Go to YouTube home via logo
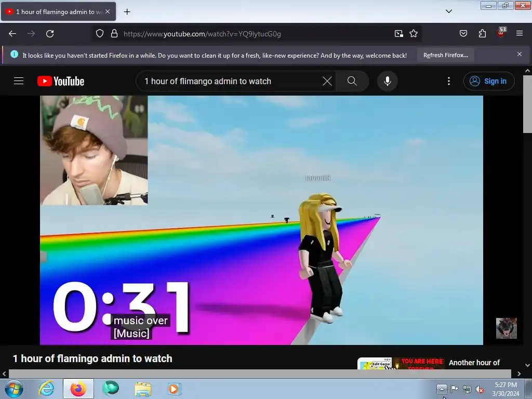The height and width of the screenshot is (399, 532). point(61,82)
